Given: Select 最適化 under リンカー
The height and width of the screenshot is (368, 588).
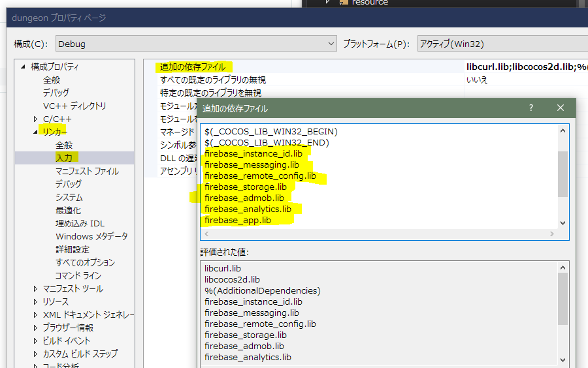Looking at the screenshot, I should click(68, 210).
